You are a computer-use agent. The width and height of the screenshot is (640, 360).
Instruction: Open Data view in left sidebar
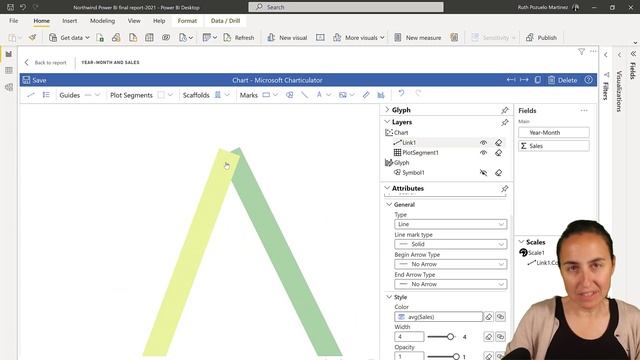[9, 71]
